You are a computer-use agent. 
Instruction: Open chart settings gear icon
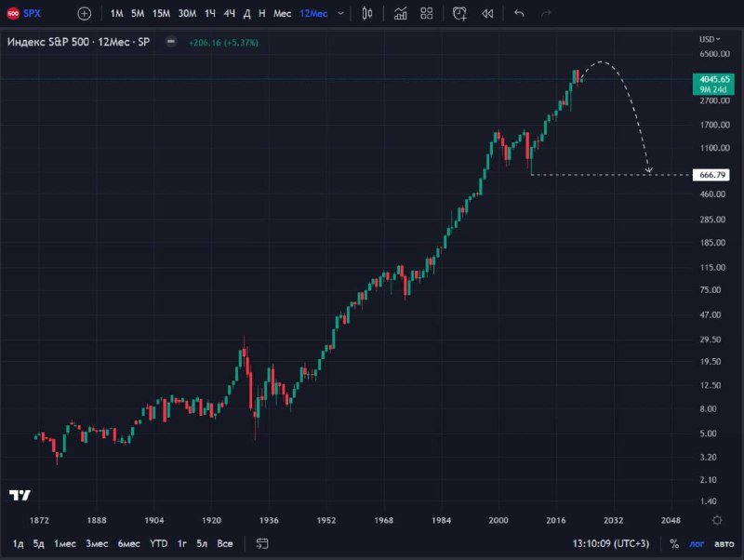click(x=717, y=521)
